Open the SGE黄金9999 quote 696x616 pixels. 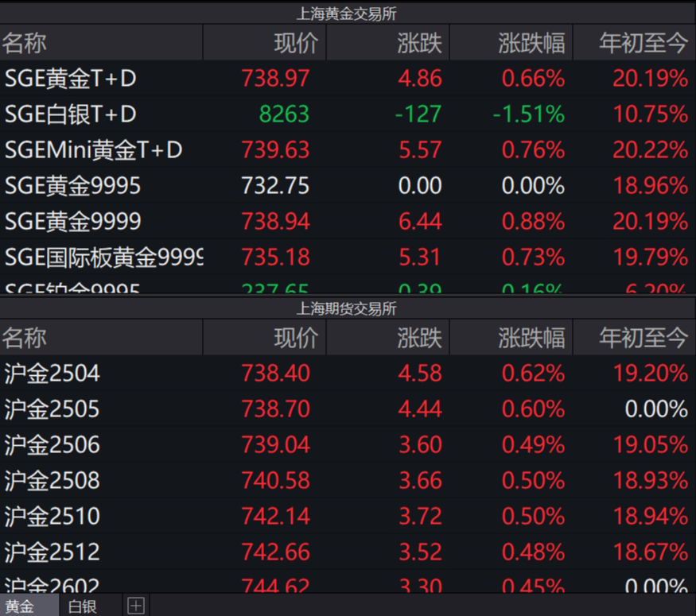[x=73, y=221]
